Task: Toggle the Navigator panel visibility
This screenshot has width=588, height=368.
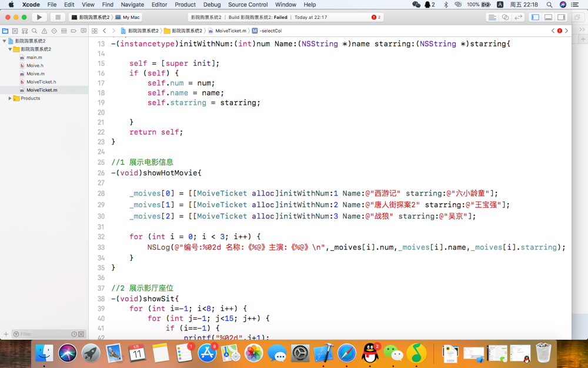Action: [x=535, y=17]
